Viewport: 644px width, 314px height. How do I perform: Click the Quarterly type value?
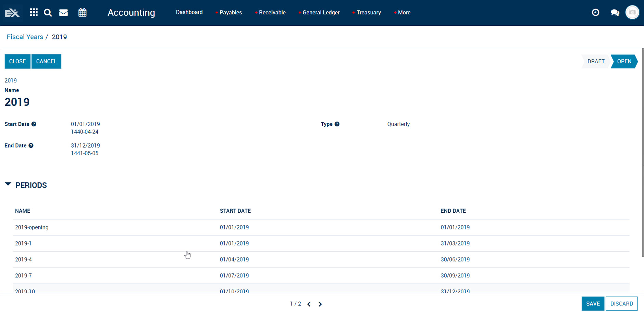point(398,124)
